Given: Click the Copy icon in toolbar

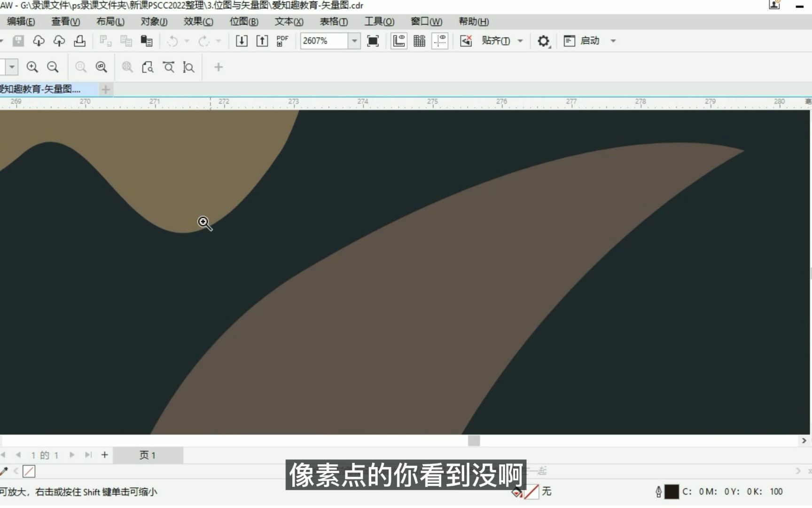Looking at the screenshot, I should 126,41.
